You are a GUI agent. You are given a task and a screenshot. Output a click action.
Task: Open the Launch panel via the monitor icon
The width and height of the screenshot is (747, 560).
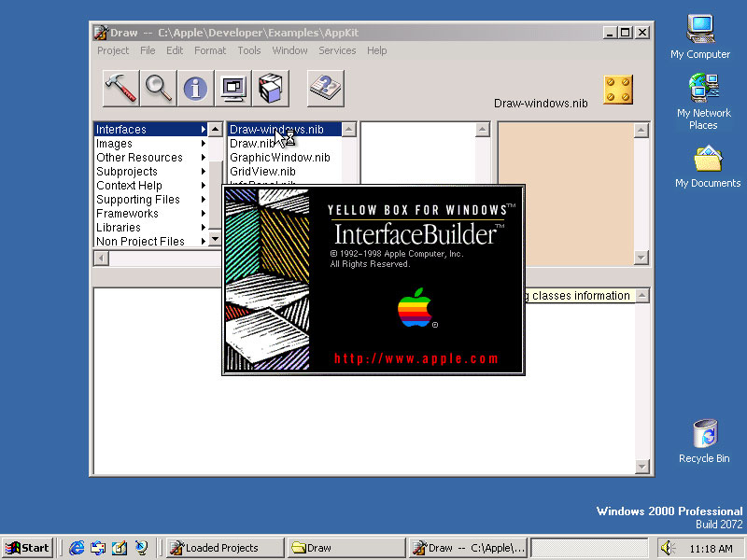tap(233, 88)
